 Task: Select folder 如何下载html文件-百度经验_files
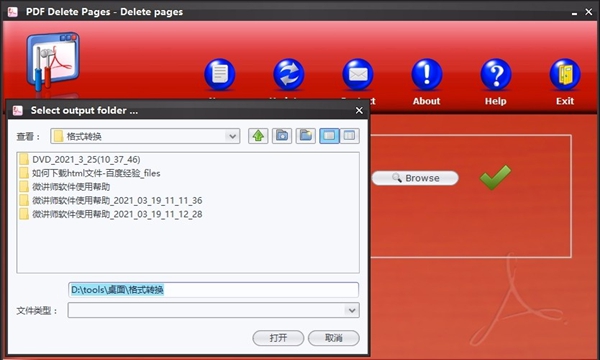90,173
